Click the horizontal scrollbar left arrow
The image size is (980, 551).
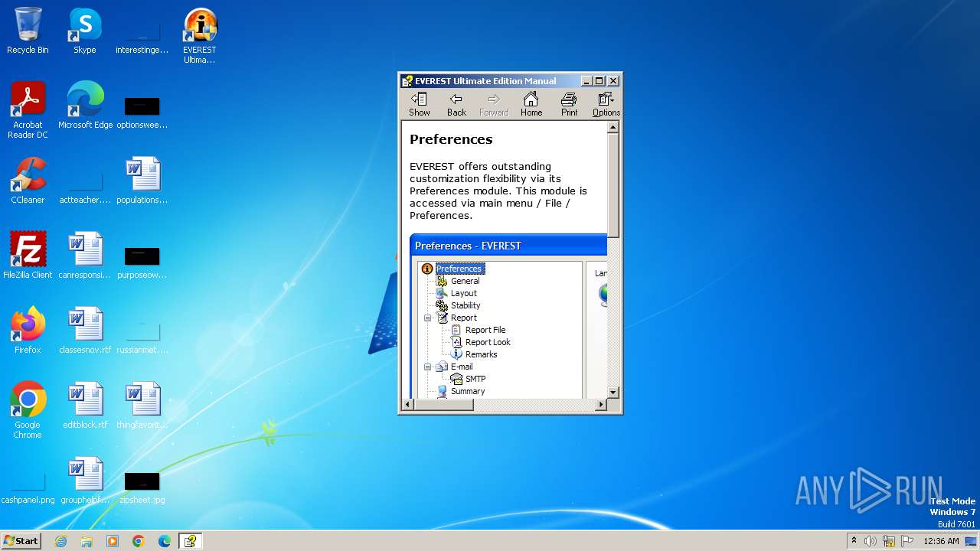(408, 405)
